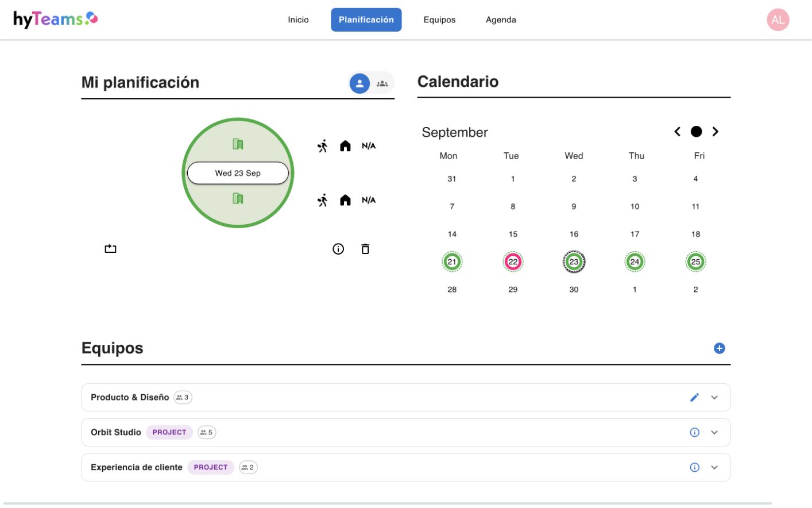Viewport: 812px width, 508px height.
Task: Set afternoon slot to N/A
Action: click(x=369, y=200)
